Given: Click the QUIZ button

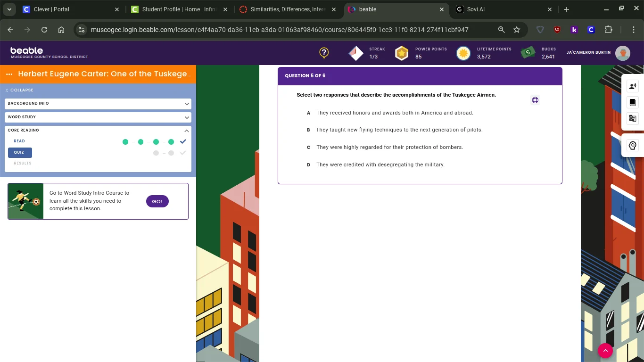Looking at the screenshot, I should pyautogui.click(x=20, y=152).
